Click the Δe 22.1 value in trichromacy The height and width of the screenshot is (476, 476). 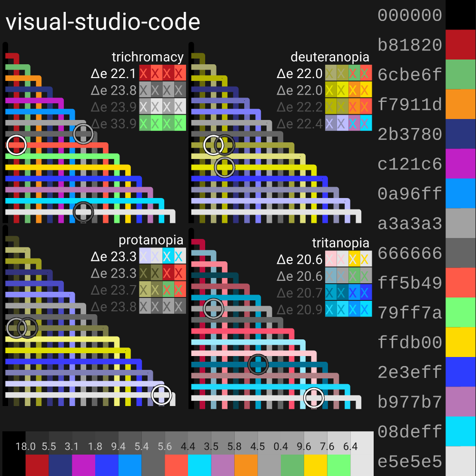pos(114,74)
